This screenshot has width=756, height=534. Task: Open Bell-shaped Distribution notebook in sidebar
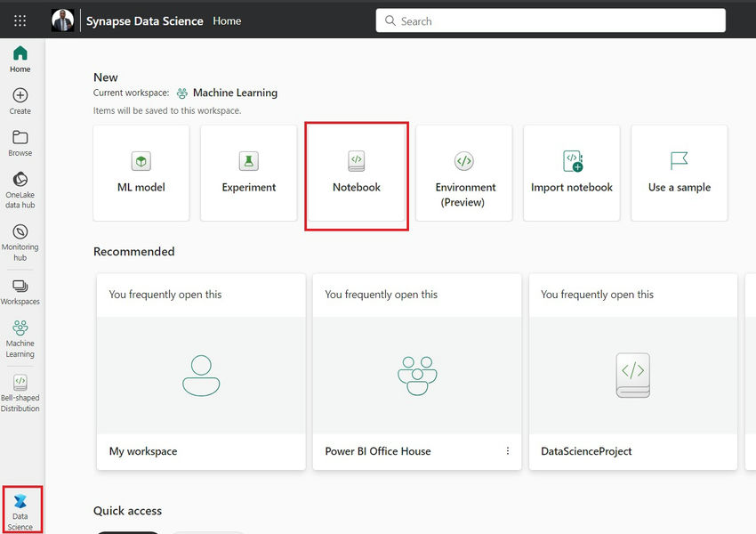(20, 393)
